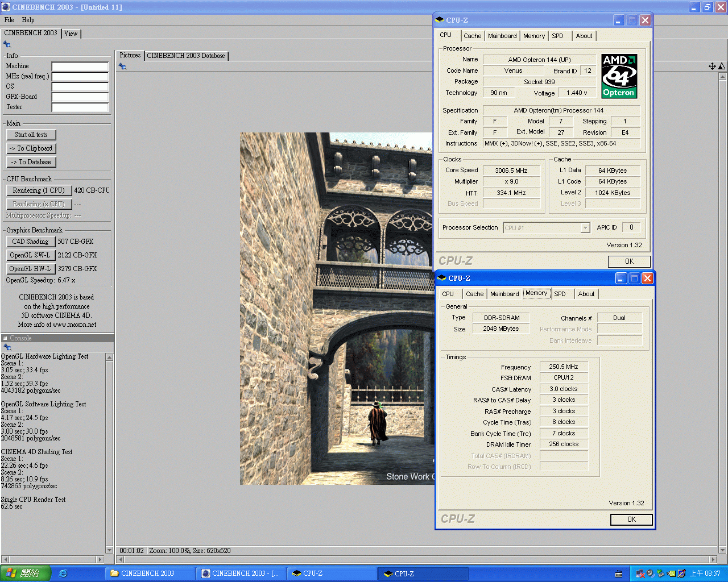This screenshot has width=728, height=582.
Task: Click the To Database button
Action: pos(31,162)
